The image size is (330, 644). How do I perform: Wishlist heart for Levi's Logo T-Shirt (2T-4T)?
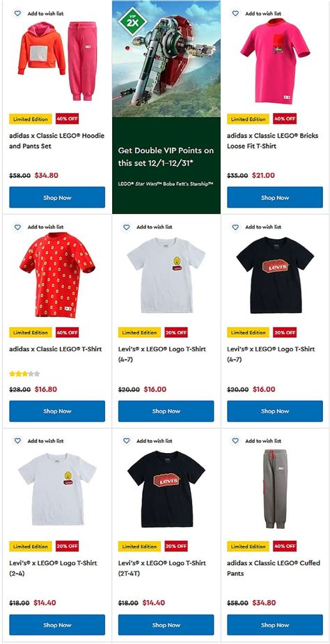127,440
